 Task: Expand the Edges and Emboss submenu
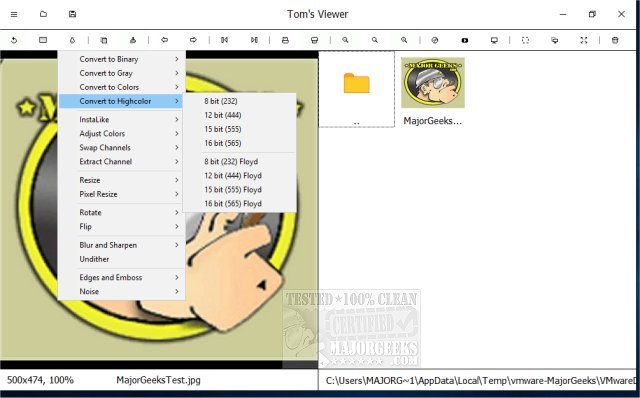(122, 278)
